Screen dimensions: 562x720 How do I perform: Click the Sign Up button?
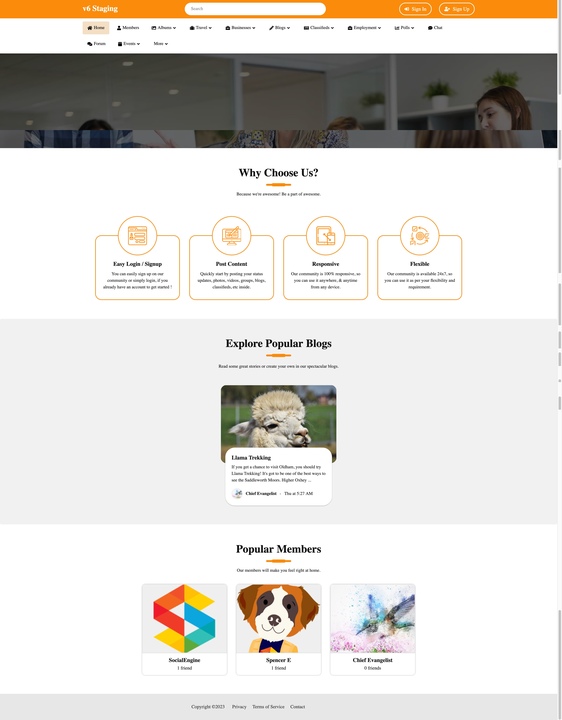click(456, 9)
